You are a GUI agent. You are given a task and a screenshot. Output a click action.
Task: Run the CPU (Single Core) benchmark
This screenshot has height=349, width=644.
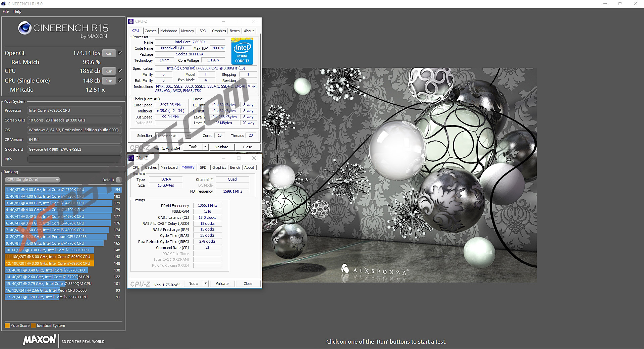pyautogui.click(x=109, y=81)
